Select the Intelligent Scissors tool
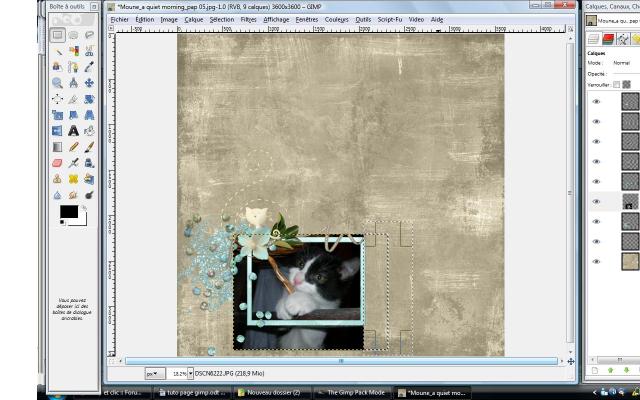This screenshot has height=400, width=640. click(89, 51)
